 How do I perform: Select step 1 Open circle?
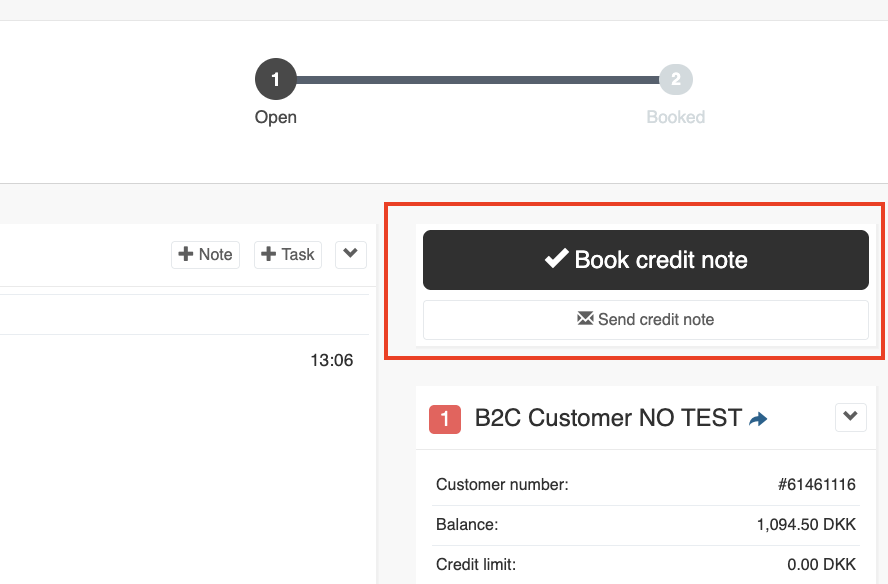[x=276, y=79]
